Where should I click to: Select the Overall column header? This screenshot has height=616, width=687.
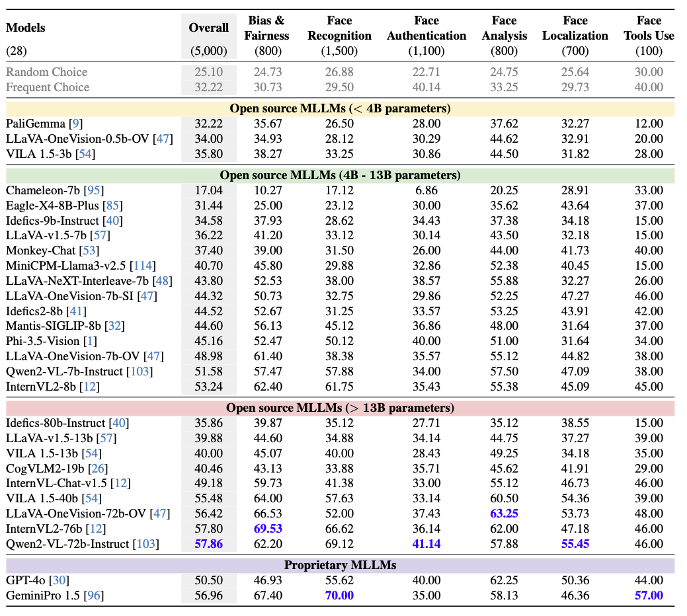[x=208, y=28]
